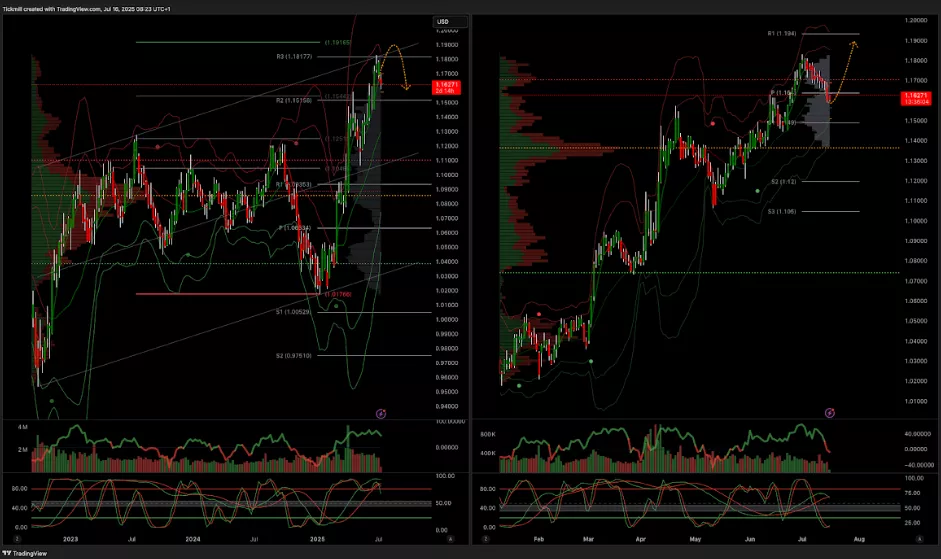Select the S1 (1.00529) support level label
Screen dimensions: 941x559
click(x=294, y=312)
